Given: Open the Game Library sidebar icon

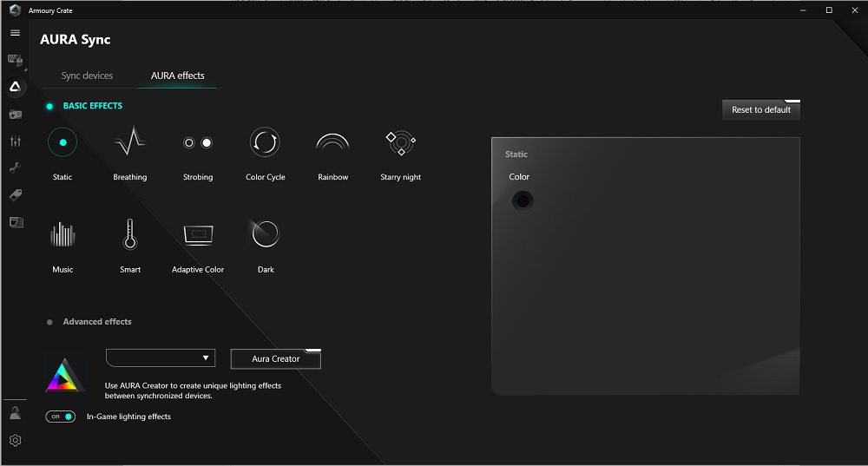Looking at the screenshot, I should (x=16, y=114).
